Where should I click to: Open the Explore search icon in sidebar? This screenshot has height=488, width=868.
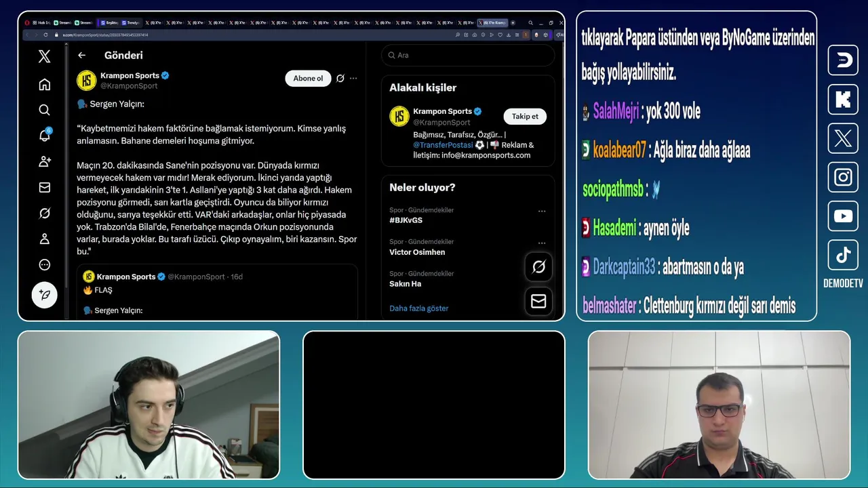pos(44,110)
